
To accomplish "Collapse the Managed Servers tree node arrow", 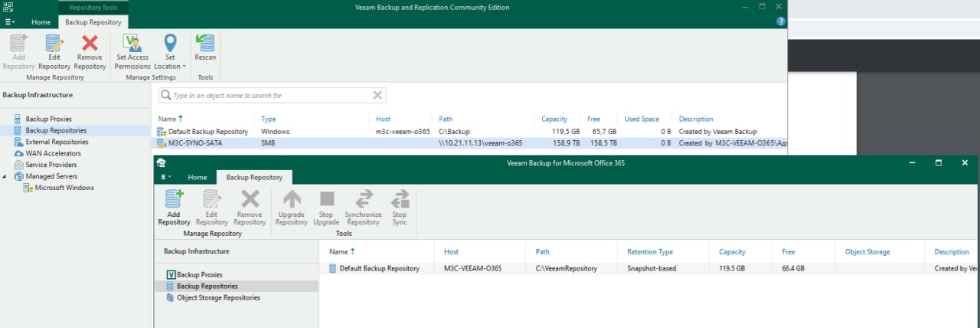I will pyautogui.click(x=6, y=176).
